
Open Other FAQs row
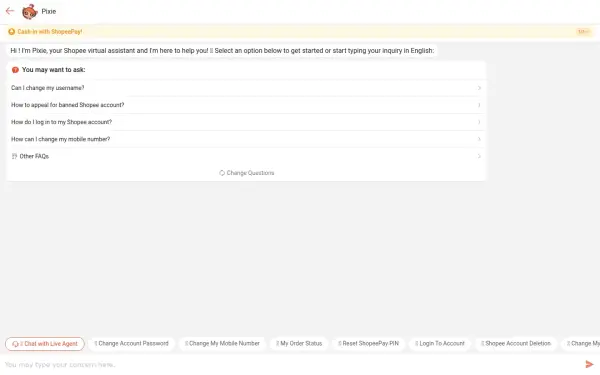[246, 156]
